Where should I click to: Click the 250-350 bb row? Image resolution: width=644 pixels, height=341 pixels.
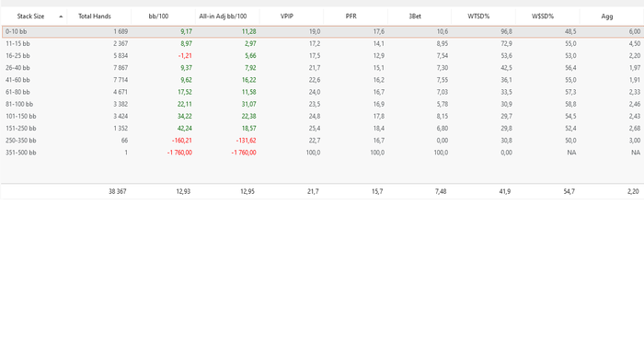322,141
